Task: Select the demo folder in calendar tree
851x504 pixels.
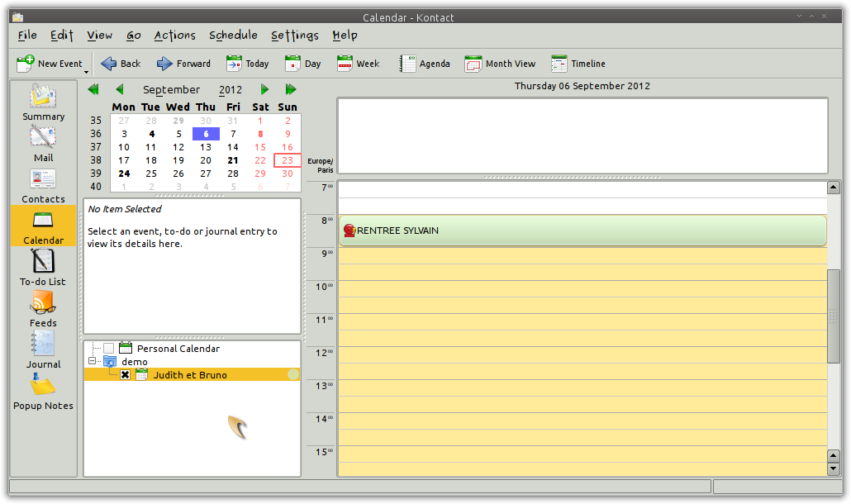Action: pos(135,362)
